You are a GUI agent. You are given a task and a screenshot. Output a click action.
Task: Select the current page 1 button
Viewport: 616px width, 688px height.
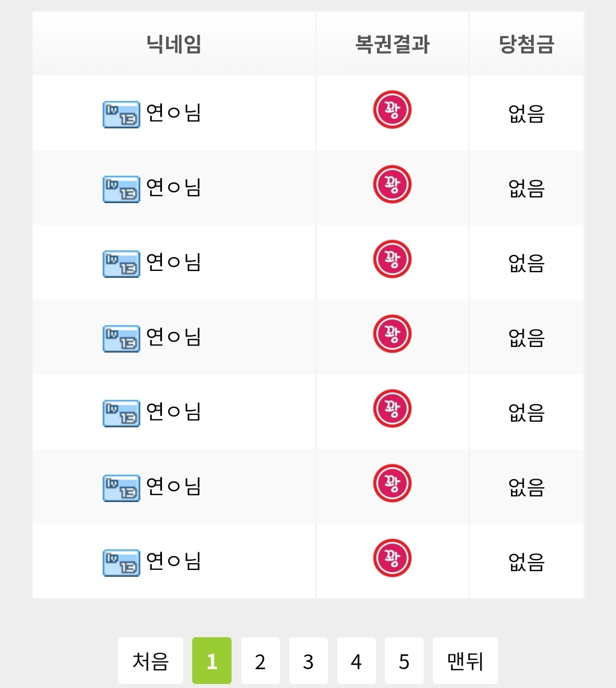pyautogui.click(x=212, y=661)
